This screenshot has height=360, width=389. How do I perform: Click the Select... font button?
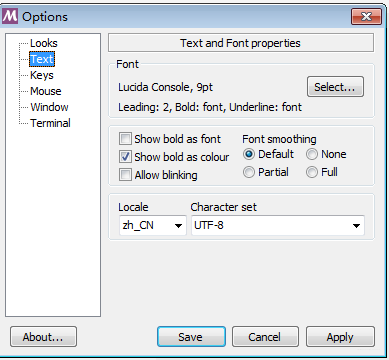pos(335,87)
